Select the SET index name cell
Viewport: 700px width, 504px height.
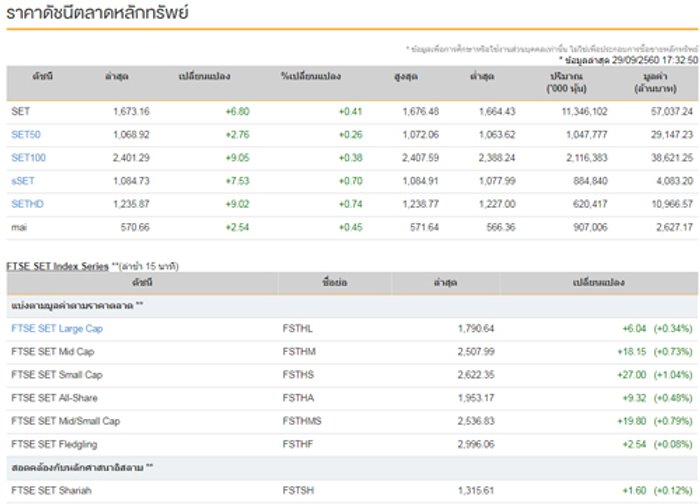point(21,111)
